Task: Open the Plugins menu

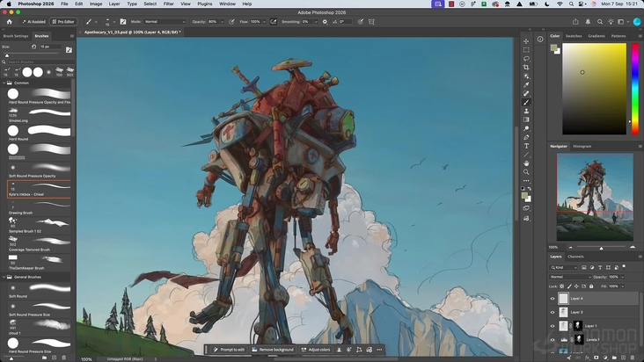Action: (x=204, y=4)
